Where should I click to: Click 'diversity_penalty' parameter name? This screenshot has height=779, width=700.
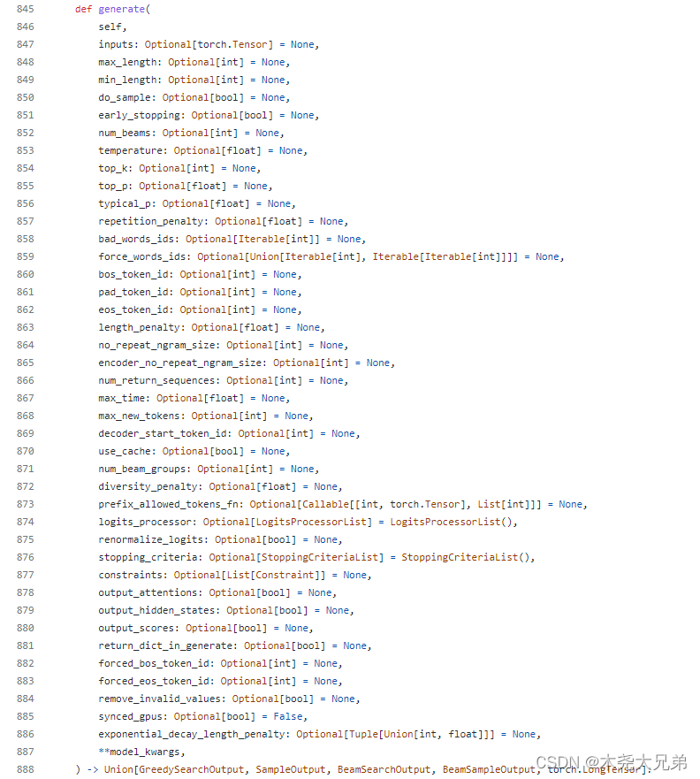click(x=148, y=486)
